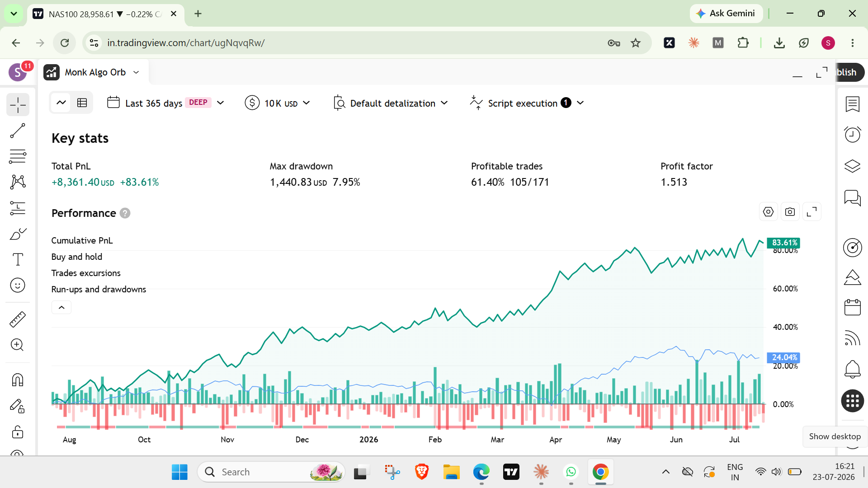Open the user profile avatar menu

tap(18, 72)
